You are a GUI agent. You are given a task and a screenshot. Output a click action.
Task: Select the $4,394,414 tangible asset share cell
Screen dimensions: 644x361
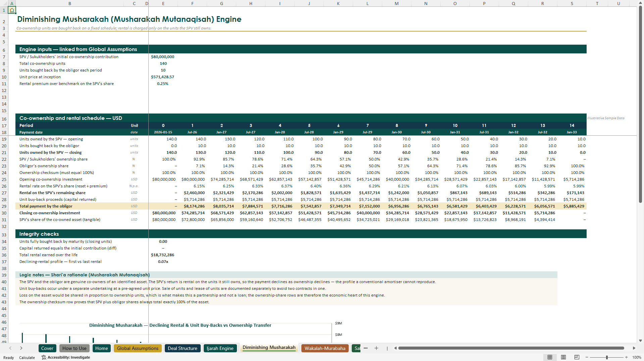[x=543, y=220]
